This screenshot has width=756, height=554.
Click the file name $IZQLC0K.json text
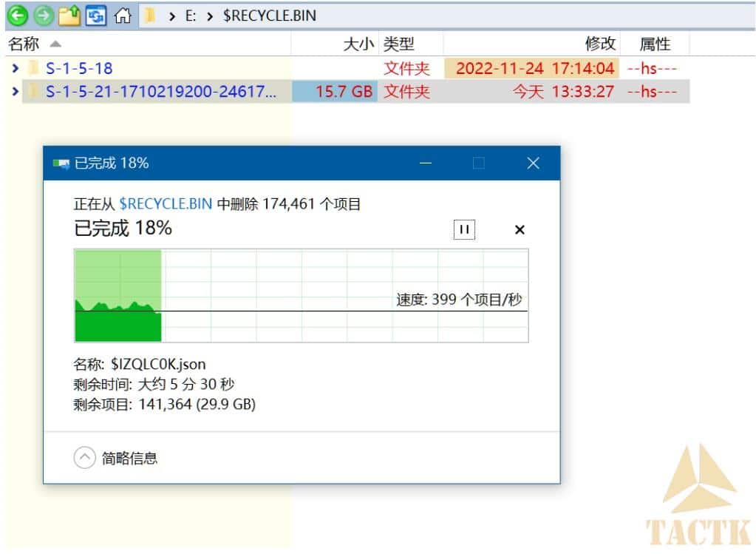tap(158, 364)
